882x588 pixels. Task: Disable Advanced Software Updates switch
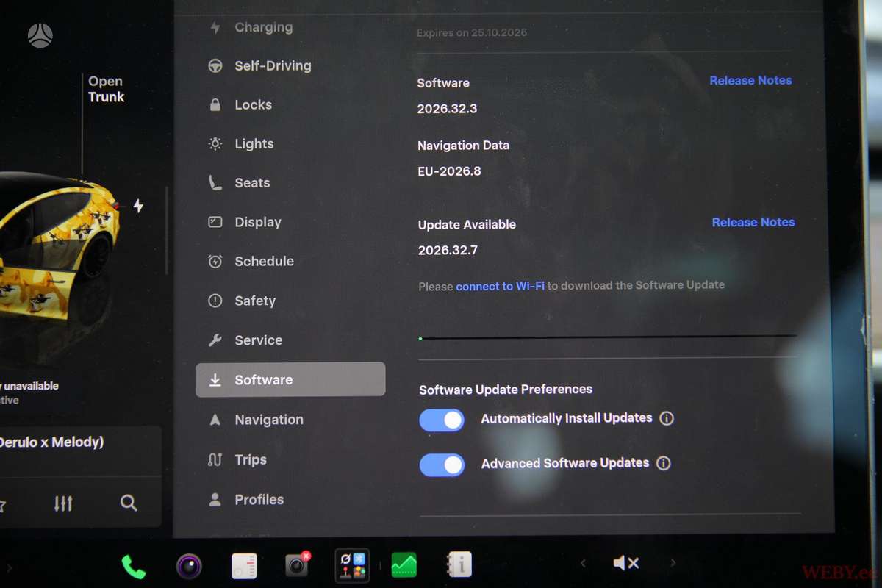(442, 465)
